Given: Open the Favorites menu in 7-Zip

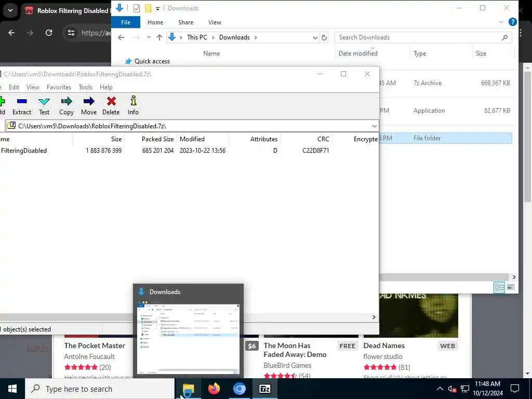Looking at the screenshot, I should click(59, 87).
